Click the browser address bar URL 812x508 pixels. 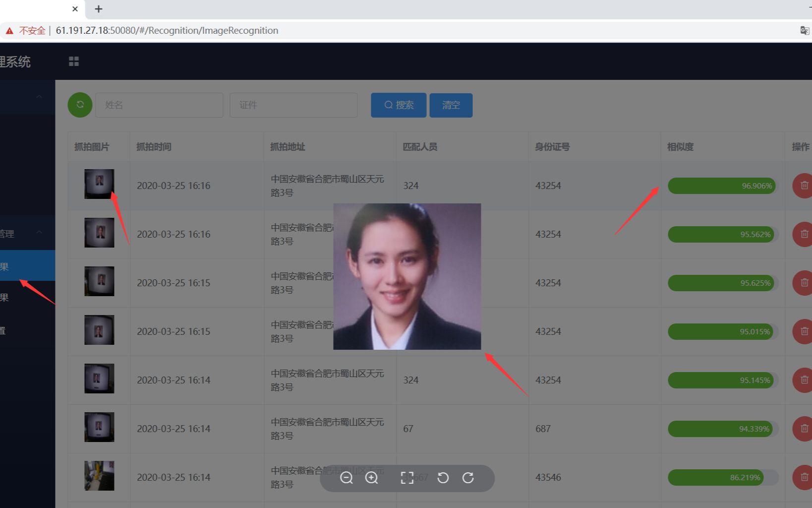tap(167, 31)
